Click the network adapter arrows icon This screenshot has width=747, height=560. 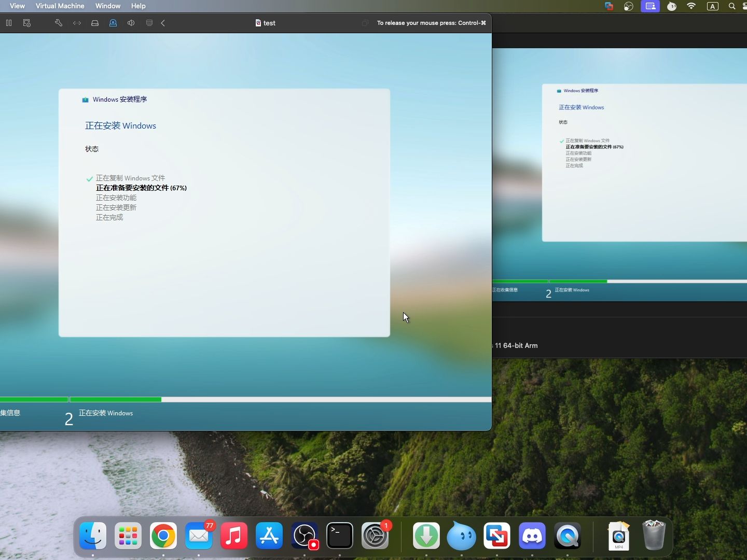(77, 23)
